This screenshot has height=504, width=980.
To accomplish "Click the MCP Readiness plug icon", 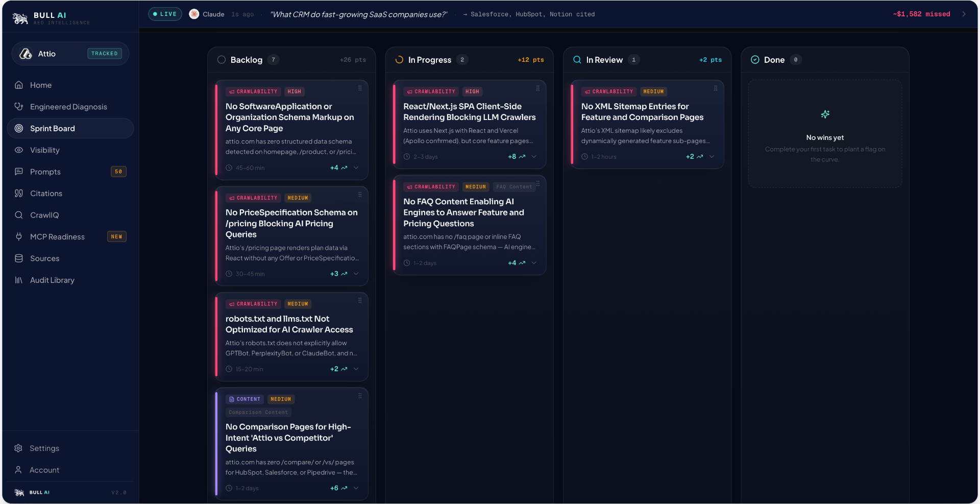I will pyautogui.click(x=19, y=236).
